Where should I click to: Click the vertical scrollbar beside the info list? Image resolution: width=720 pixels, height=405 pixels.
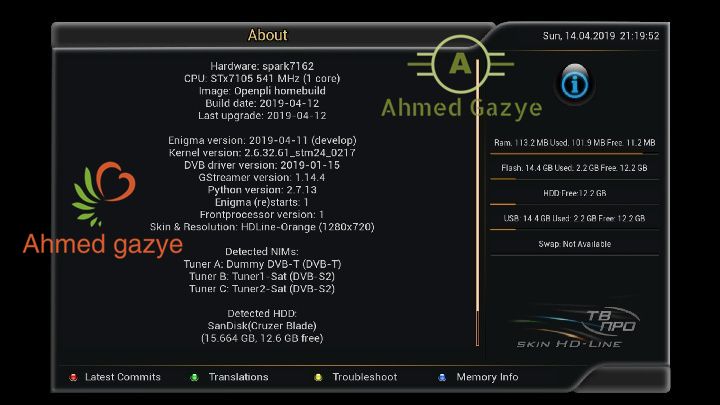[x=478, y=202]
